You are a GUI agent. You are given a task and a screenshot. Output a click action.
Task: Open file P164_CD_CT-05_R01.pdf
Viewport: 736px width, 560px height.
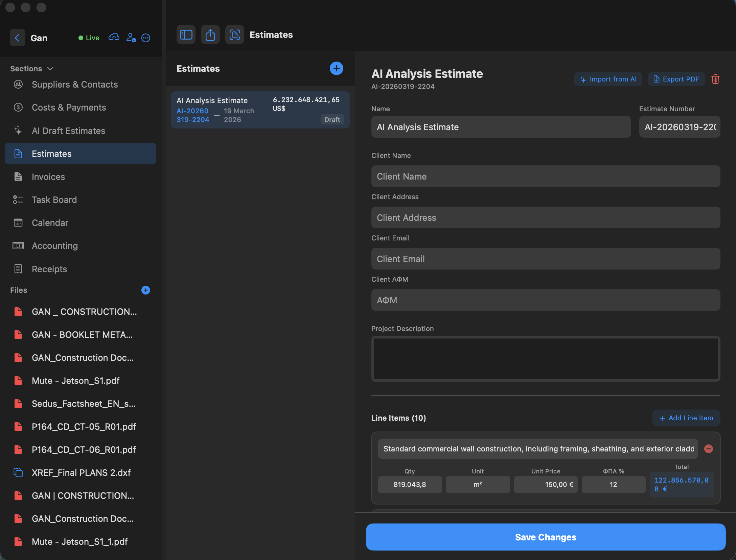coord(80,427)
